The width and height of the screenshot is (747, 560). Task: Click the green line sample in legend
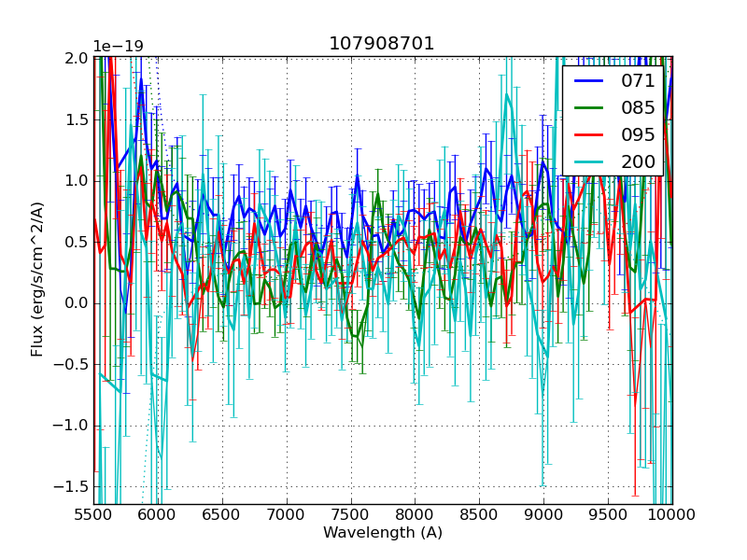(586, 108)
